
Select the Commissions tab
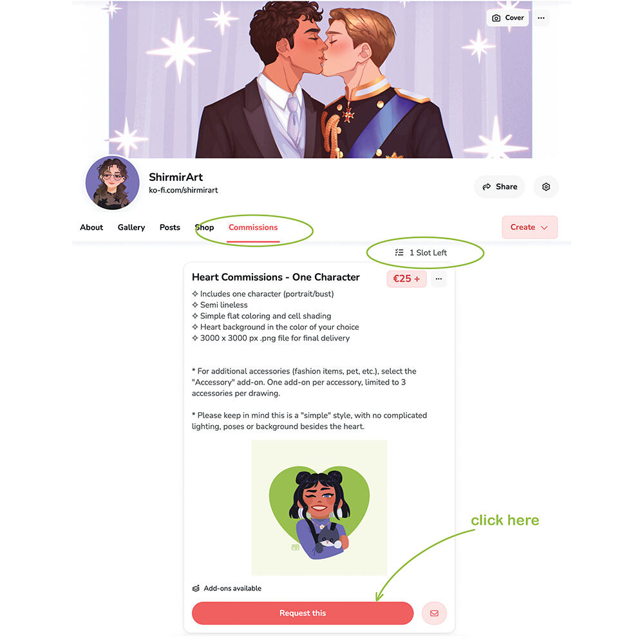coord(253,227)
